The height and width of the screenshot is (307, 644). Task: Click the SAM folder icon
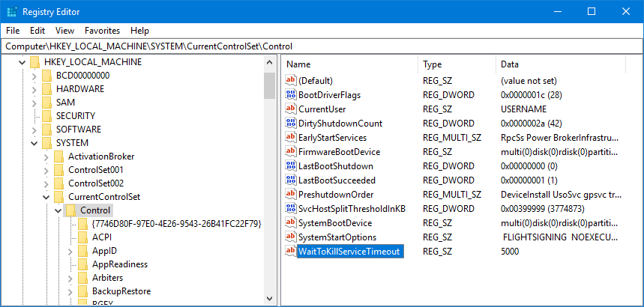pos(46,103)
